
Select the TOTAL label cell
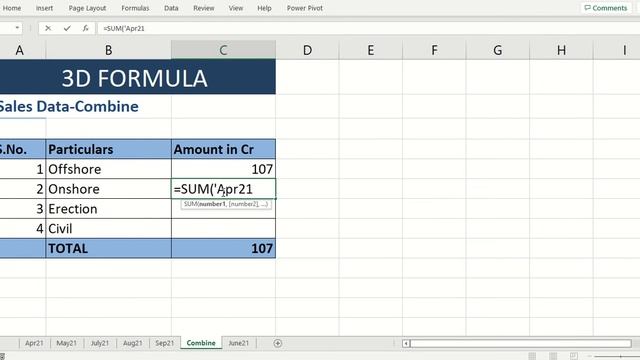click(109, 249)
